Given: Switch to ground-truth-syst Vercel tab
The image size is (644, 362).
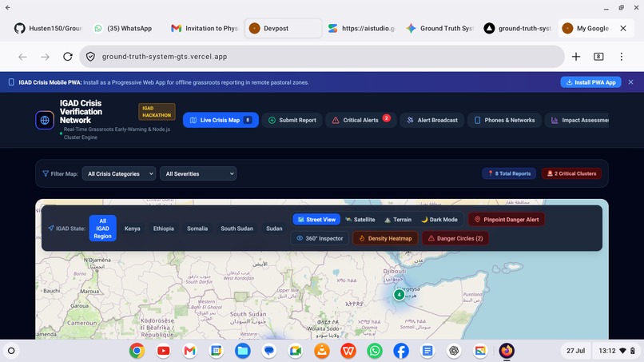Looking at the screenshot, I should tap(518, 28).
